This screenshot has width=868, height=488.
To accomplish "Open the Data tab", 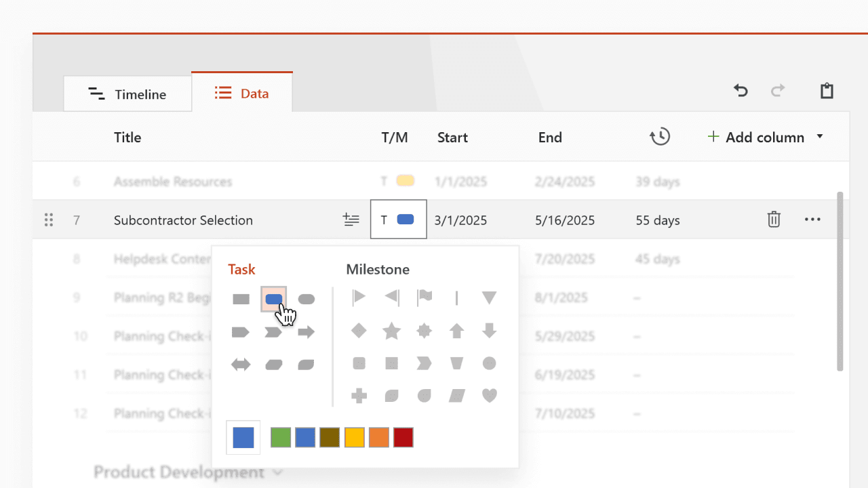I will click(242, 93).
